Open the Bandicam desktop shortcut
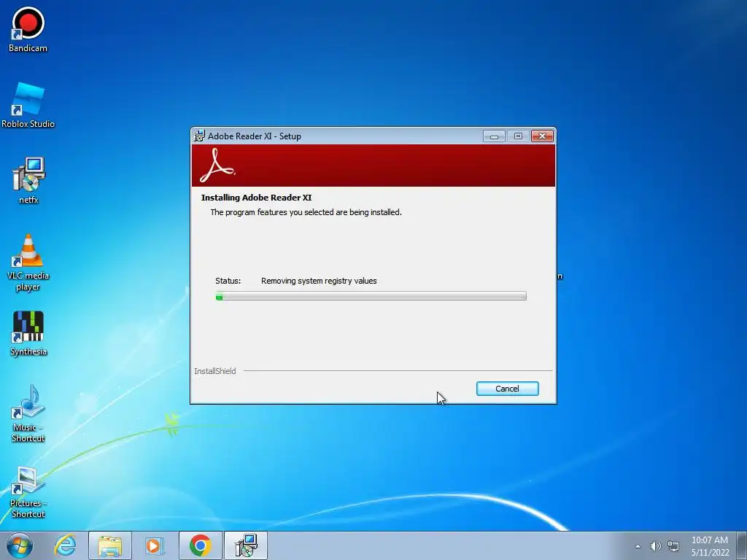 point(28,29)
